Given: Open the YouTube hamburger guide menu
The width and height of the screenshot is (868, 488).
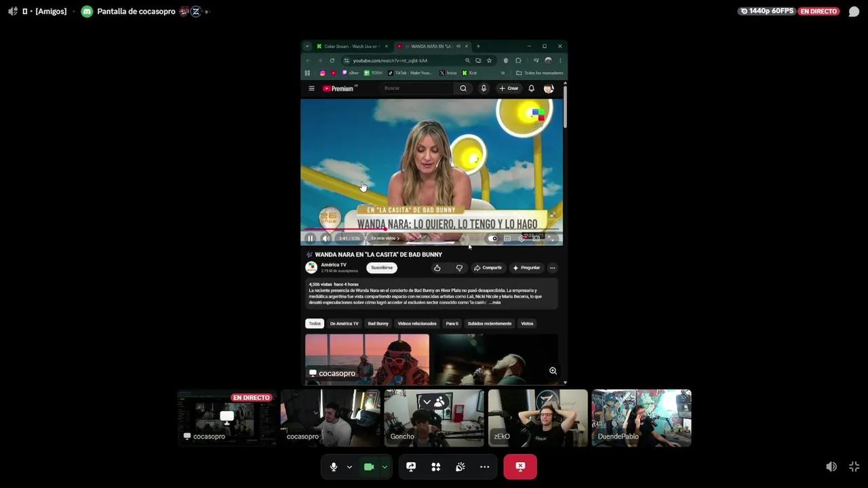Looking at the screenshot, I should (x=311, y=88).
